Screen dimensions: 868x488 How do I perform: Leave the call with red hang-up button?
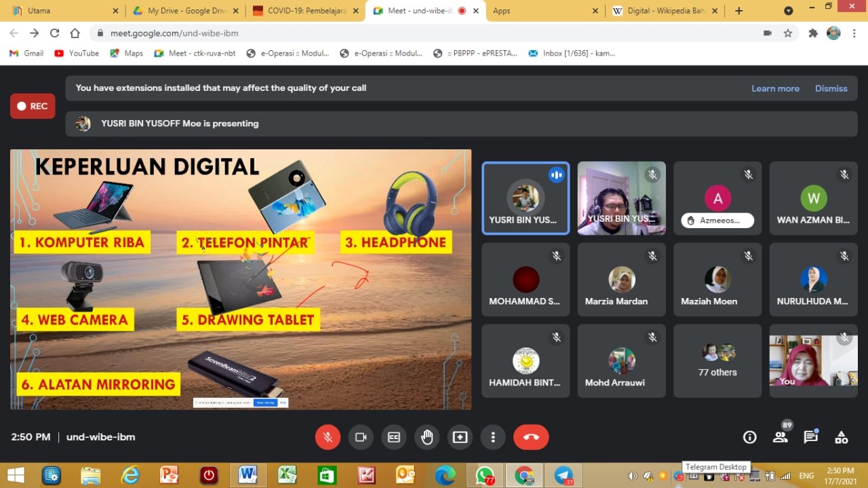point(531,437)
